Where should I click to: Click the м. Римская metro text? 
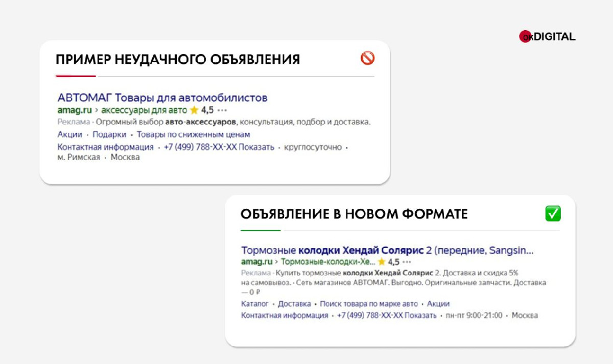79,157
